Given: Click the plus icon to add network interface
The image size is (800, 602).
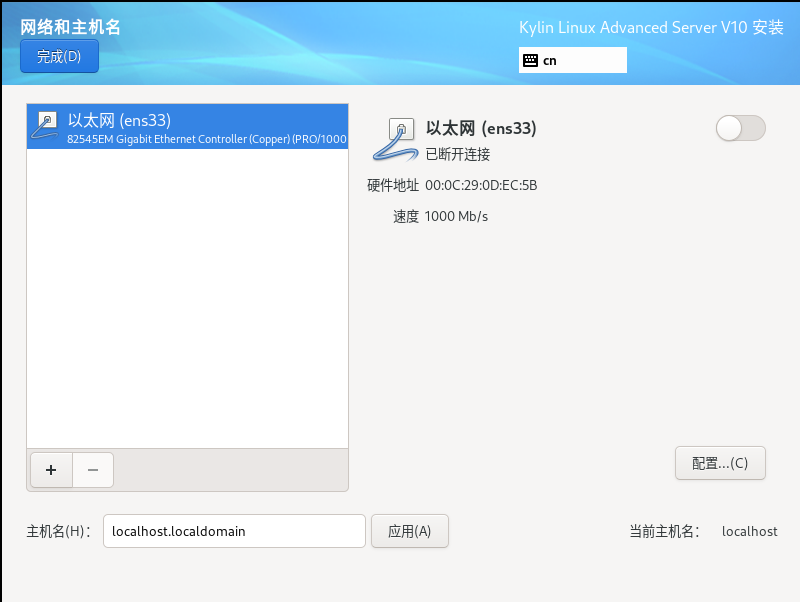Looking at the screenshot, I should pos(50,470).
